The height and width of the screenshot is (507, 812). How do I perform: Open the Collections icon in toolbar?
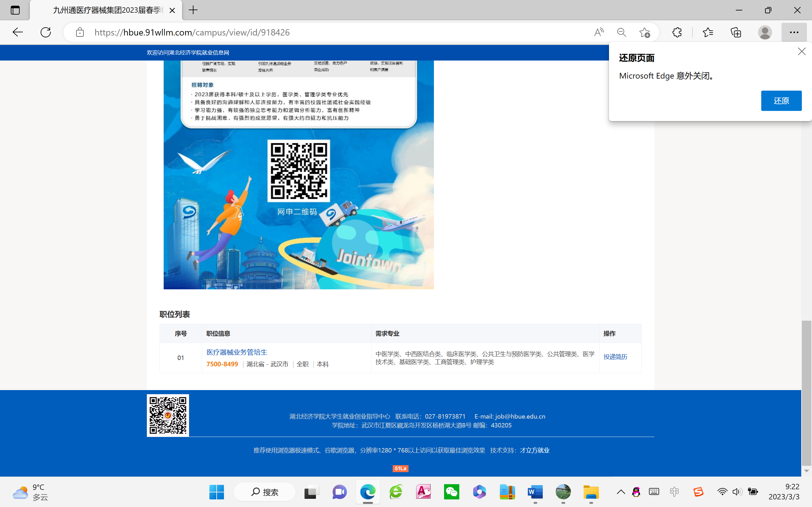point(736,32)
